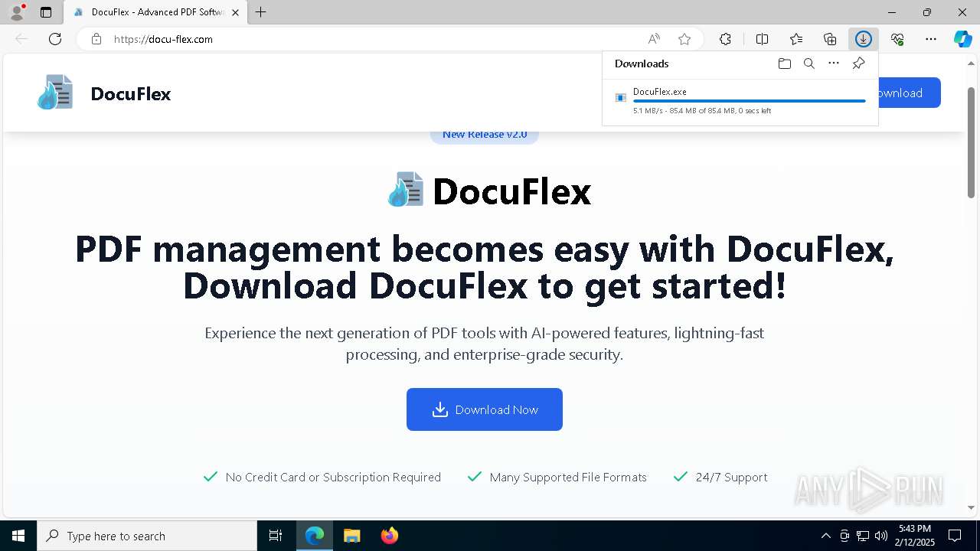Click the DocuFlex logo in header
Image resolution: width=980 pixels, height=551 pixels.
coord(55,93)
